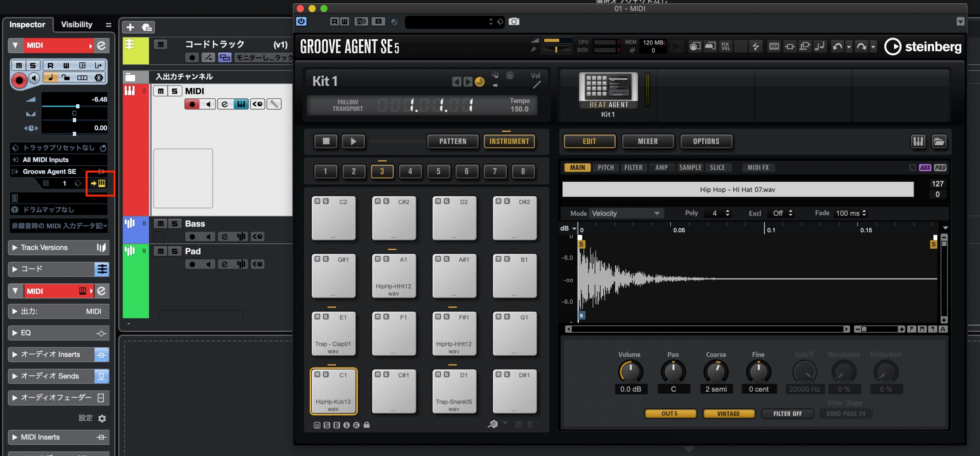Open the SAMPLE tab
The image size is (980, 456).
coord(690,168)
